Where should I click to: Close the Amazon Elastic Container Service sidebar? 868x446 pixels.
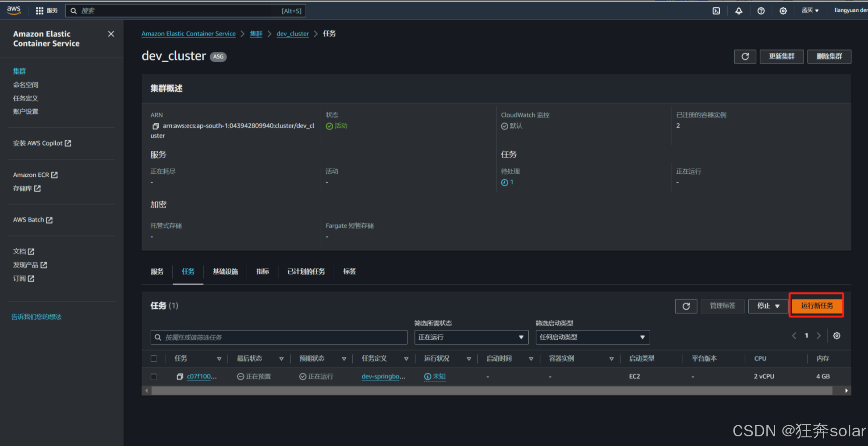tap(111, 34)
